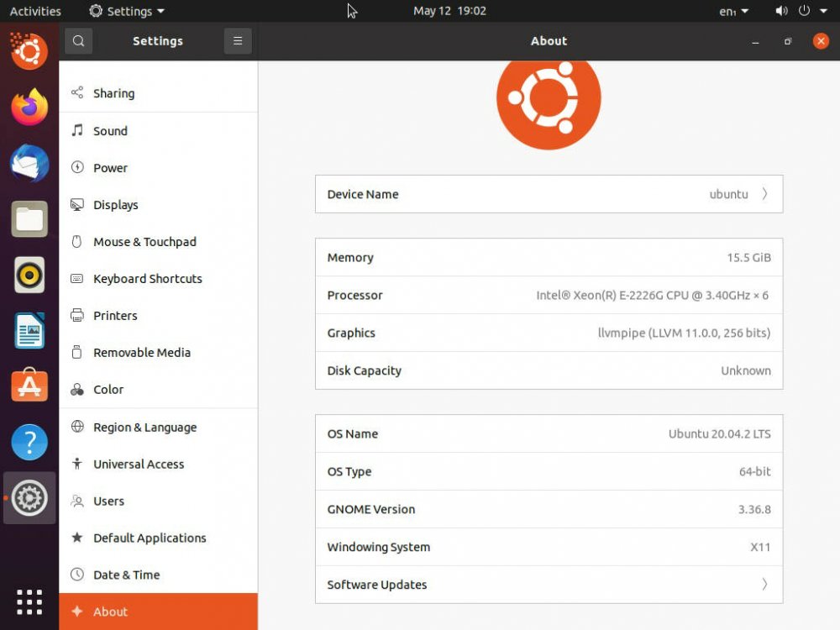Show Applications grid in dock
This screenshot has height=630, width=840.
(29, 602)
